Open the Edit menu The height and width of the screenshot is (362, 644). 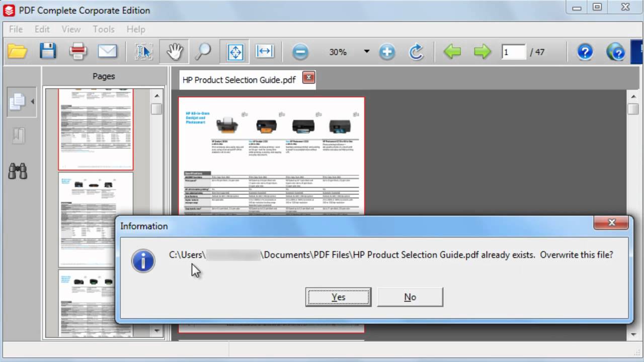tap(42, 29)
